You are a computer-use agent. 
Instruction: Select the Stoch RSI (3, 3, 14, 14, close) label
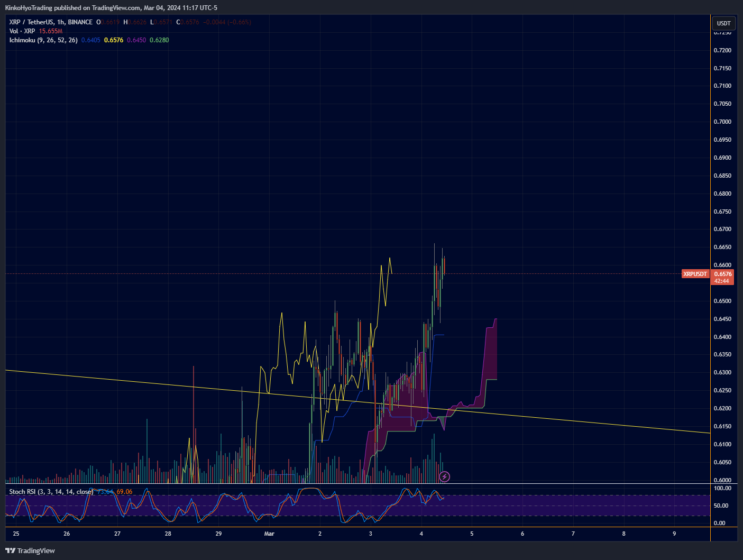[51, 492]
